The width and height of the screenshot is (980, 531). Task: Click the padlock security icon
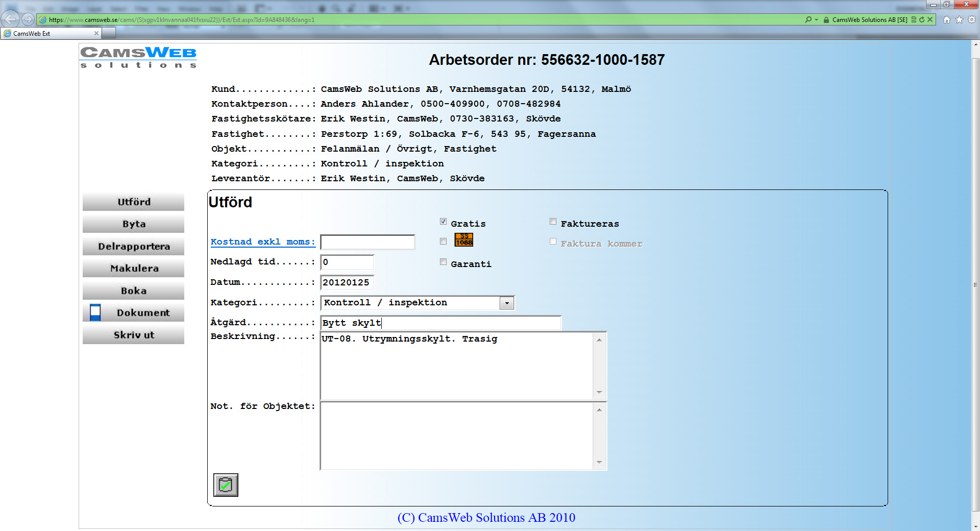826,20
